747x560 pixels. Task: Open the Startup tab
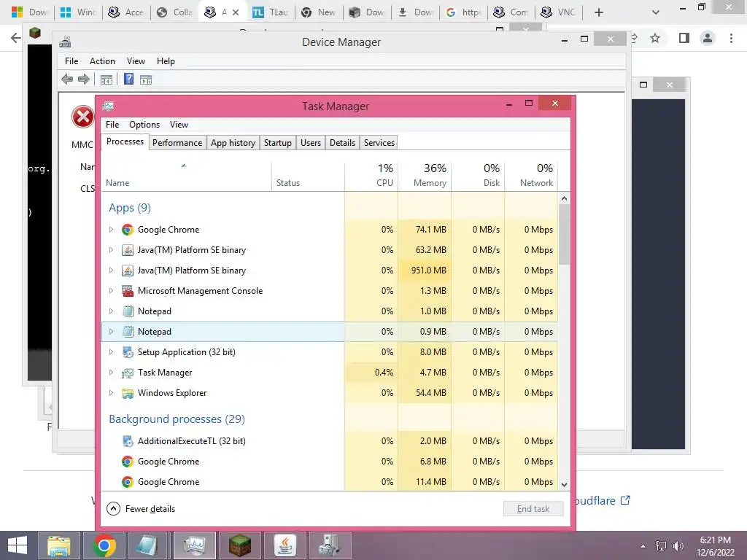(x=278, y=143)
